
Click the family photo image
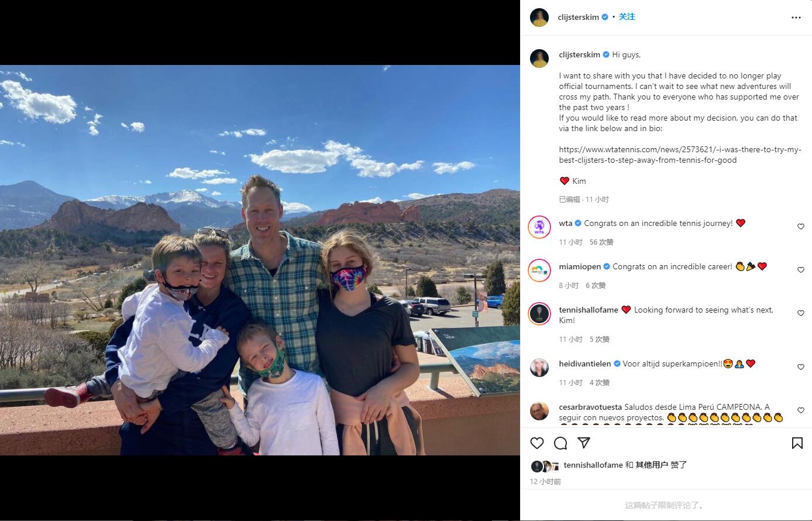(260, 260)
